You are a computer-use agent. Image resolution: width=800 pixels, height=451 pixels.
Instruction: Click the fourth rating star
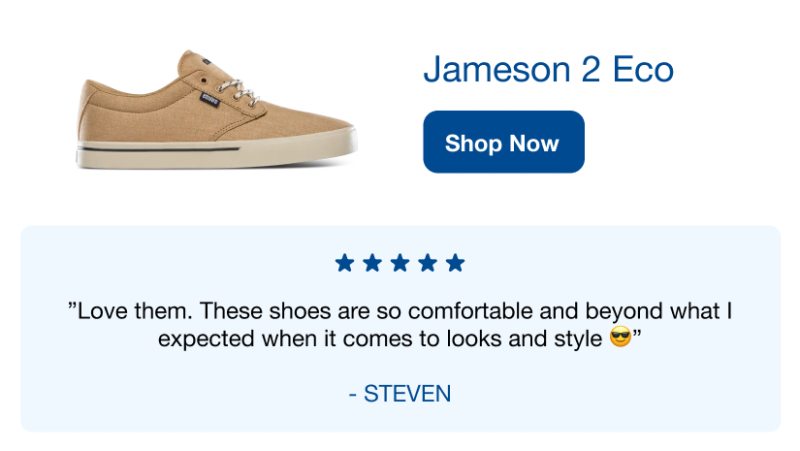click(x=428, y=263)
